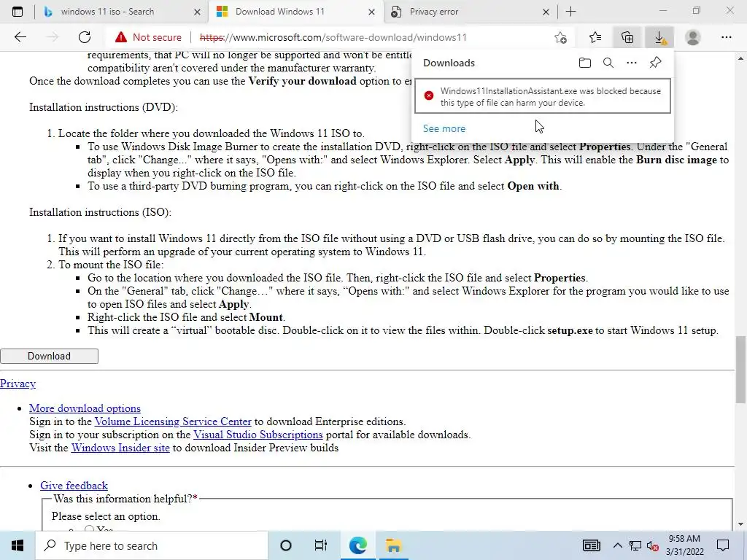Switch to the Download Windows 11 tab
The image size is (747, 560).
[x=295, y=12]
